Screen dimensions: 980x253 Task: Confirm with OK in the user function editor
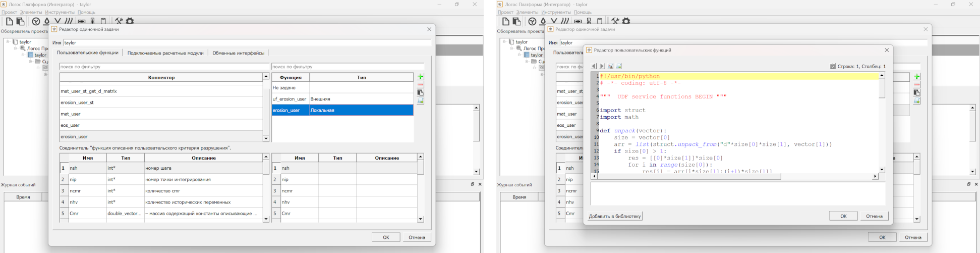pos(843,216)
